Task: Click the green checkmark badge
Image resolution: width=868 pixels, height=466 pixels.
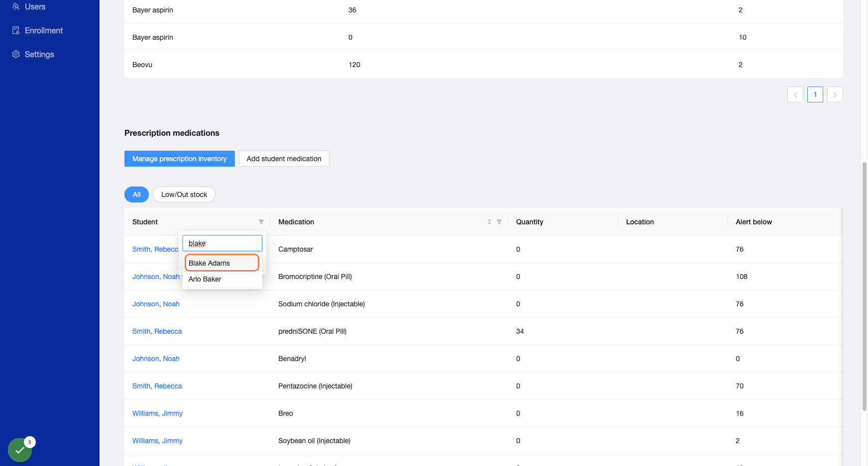Action: tap(20, 450)
